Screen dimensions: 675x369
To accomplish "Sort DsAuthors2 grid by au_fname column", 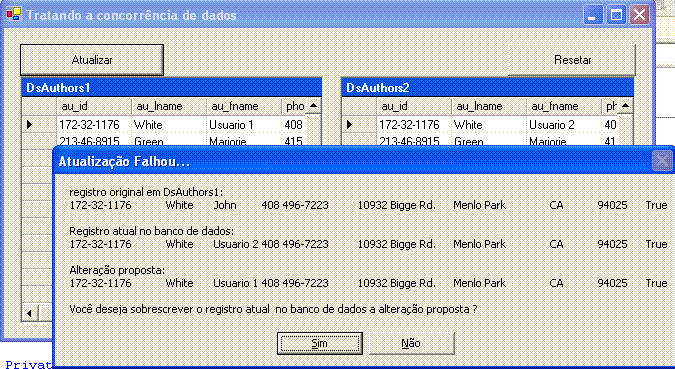I will [564, 106].
